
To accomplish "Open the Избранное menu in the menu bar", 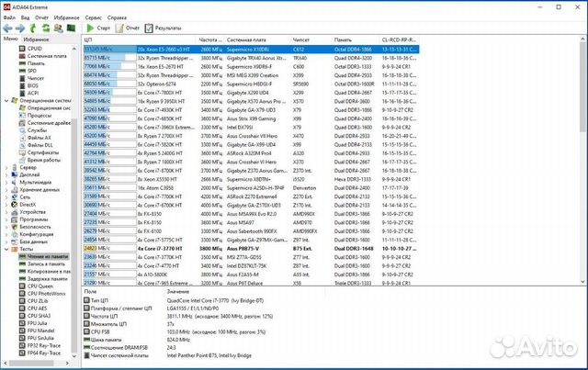I will [x=66, y=17].
